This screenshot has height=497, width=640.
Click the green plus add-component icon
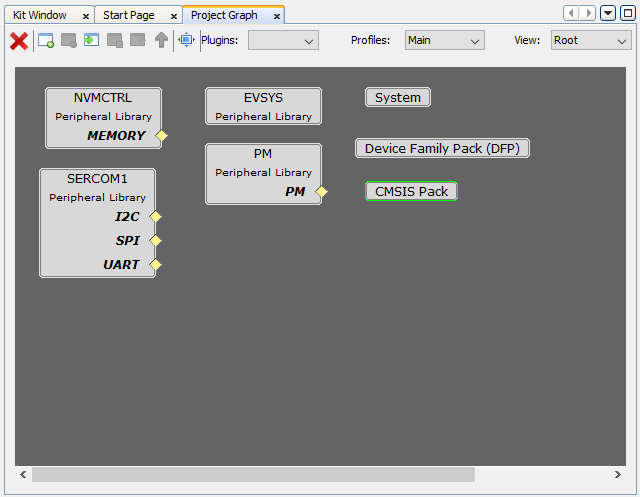coord(91,41)
